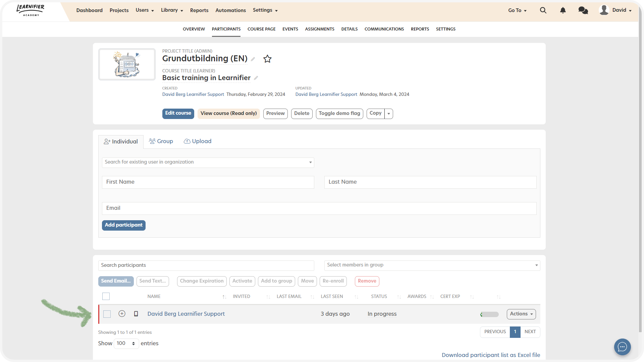Click the Copy button
This screenshot has height=362, width=644.
pos(375,113)
